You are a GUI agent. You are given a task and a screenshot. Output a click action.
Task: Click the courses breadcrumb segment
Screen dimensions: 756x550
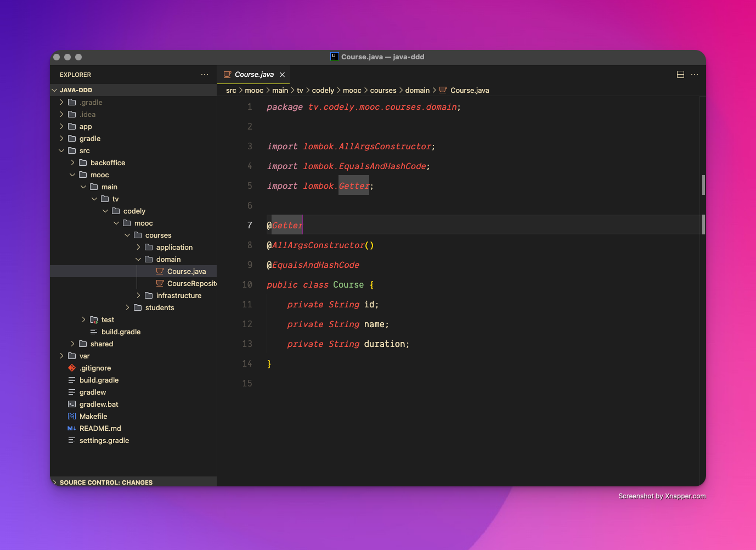pos(383,90)
